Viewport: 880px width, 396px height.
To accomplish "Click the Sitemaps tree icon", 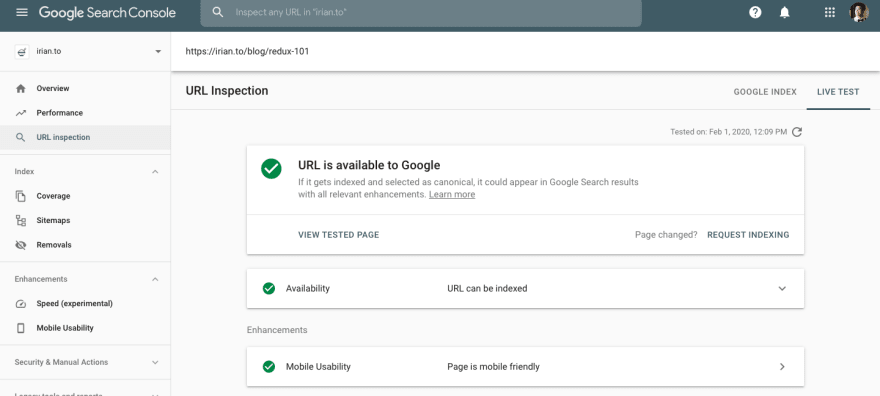I will click(21, 220).
